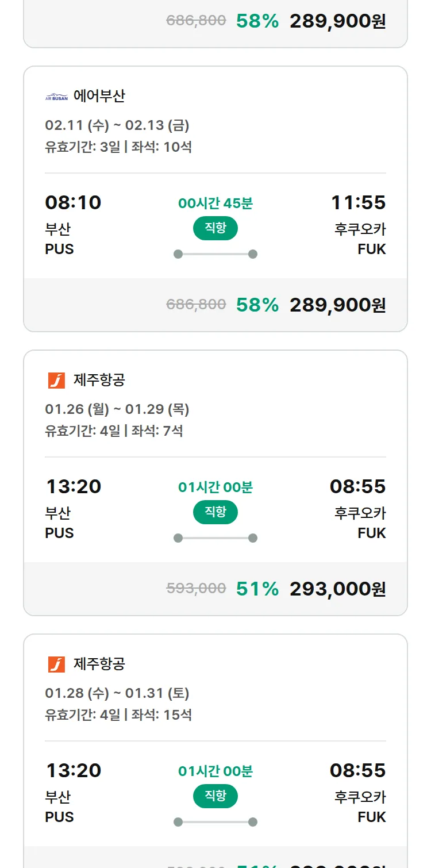Tap the 직항 badge on the 01.26 Jeju Air flight
431x868 pixels.
215,512
